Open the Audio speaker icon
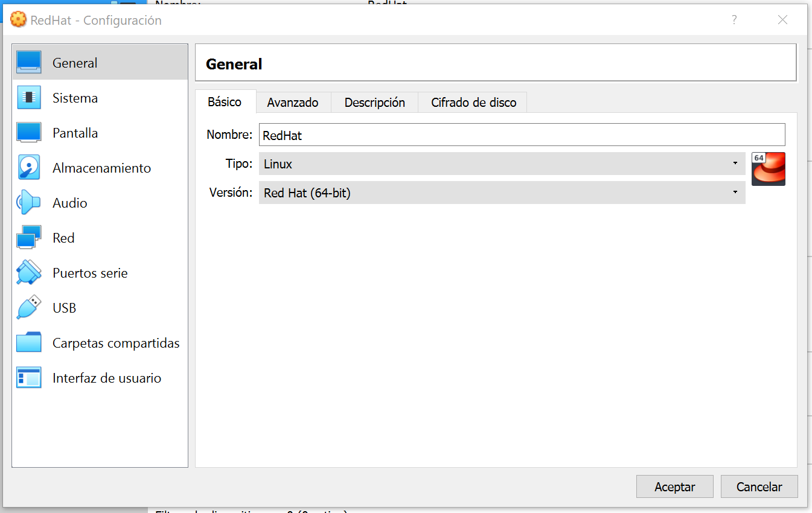The image size is (812, 513). pyautogui.click(x=29, y=202)
